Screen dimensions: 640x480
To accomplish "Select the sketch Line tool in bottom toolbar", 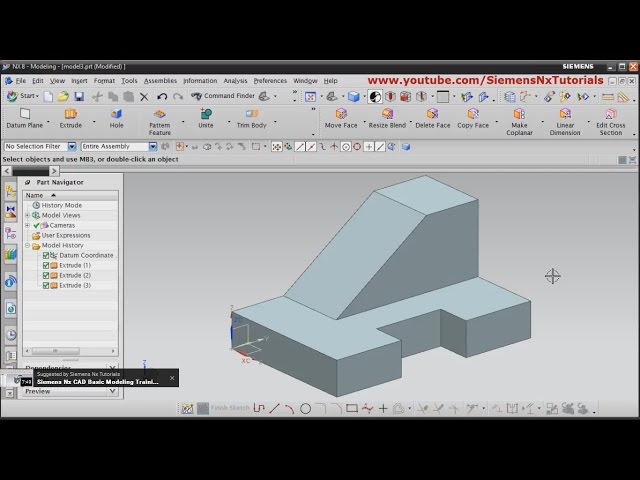I will pyautogui.click(x=274, y=408).
